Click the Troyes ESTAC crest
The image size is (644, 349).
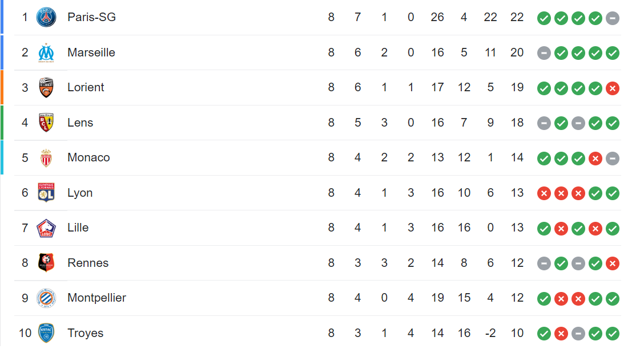click(46, 333)
